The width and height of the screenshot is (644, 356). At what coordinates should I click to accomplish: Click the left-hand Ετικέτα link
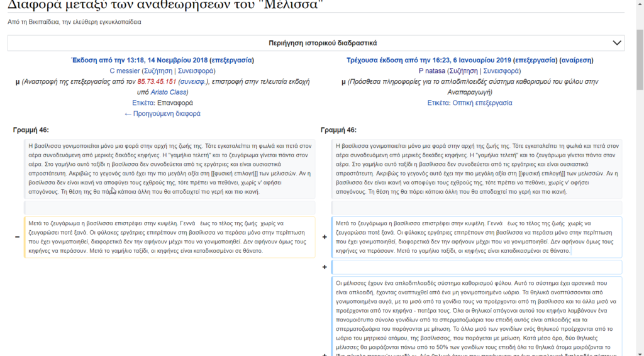click(x=143, y=103)
